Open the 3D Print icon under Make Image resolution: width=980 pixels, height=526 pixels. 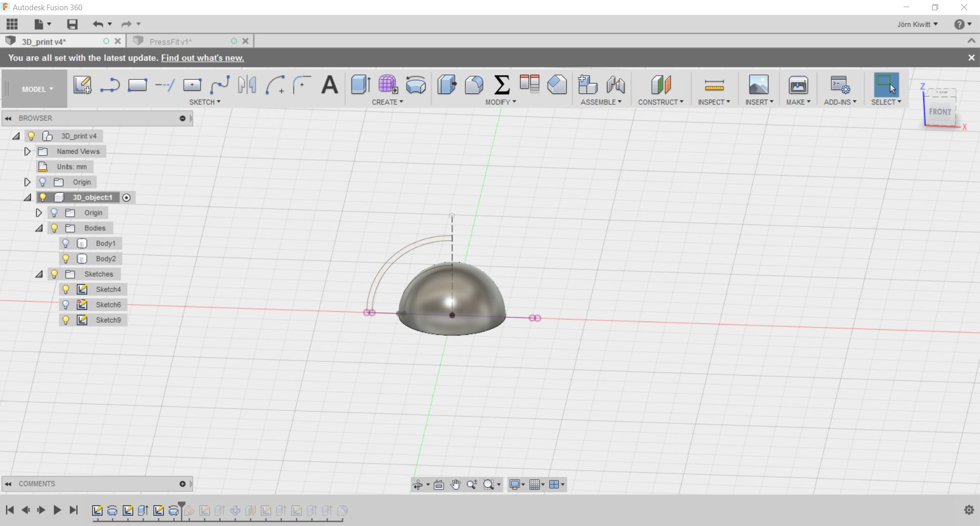point(798,85)
